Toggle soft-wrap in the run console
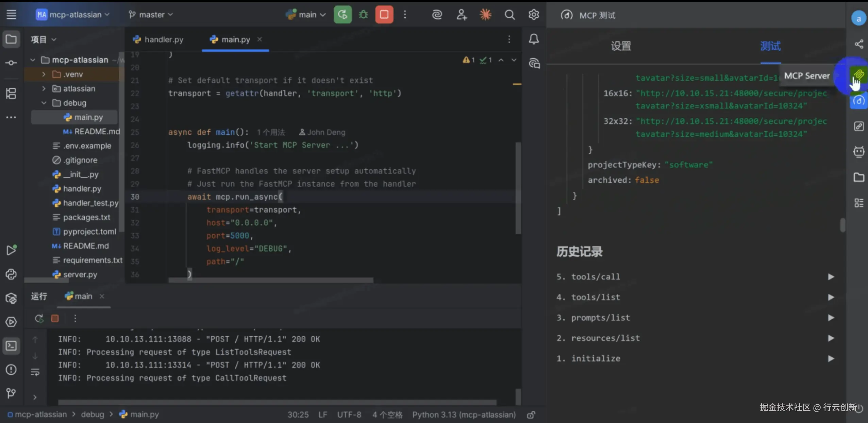Image resolution: width=868 pixels, height=423 pixels. (35, 372)
